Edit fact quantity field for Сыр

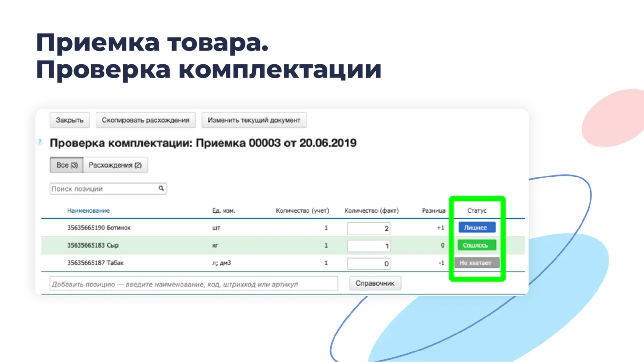tap(369, 246)
